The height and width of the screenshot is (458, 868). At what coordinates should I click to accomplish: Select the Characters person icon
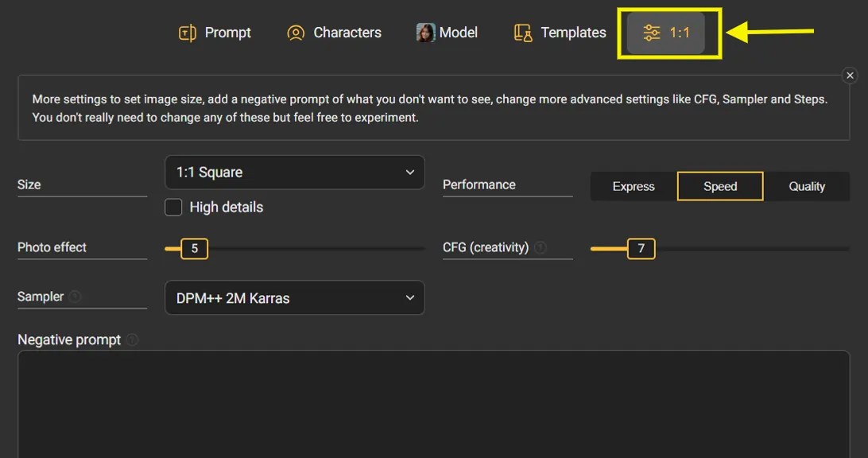coord(295,33)
